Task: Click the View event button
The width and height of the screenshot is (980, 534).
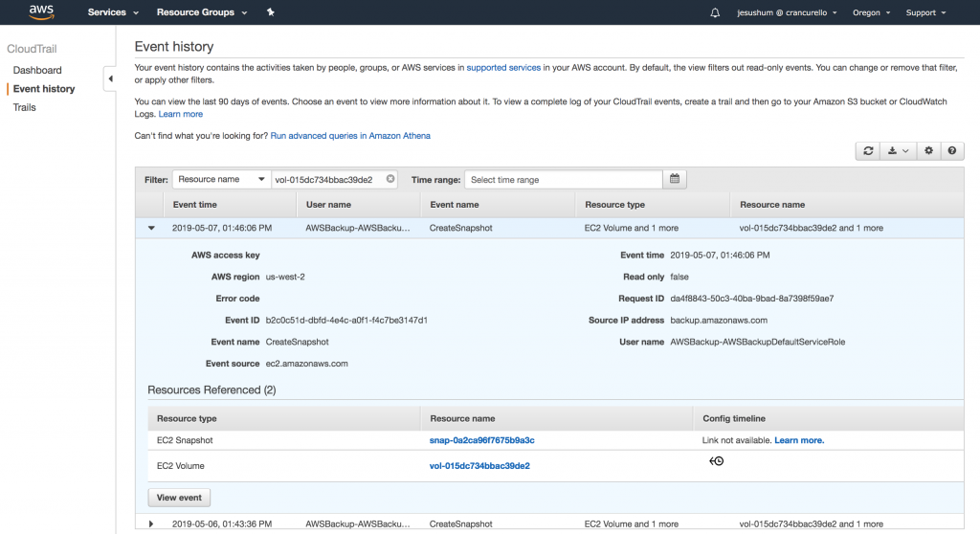Action: pyautogui.click(x=180, y=498)
